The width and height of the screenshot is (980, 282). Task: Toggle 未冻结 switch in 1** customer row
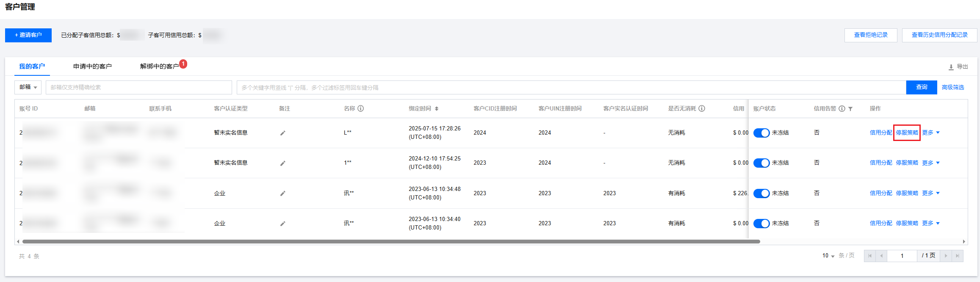click(761, 163)
